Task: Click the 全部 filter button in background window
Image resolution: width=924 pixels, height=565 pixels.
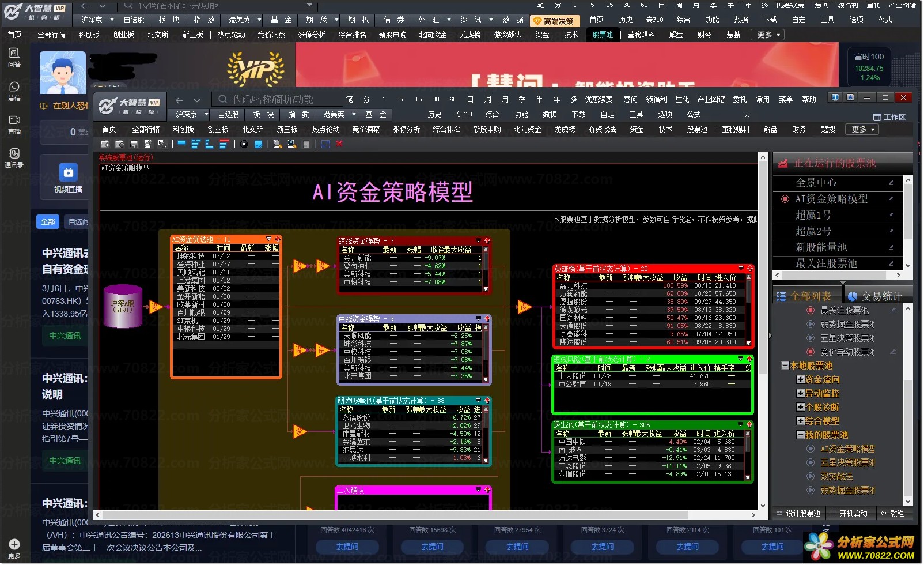Action: [x=48, y=221]
